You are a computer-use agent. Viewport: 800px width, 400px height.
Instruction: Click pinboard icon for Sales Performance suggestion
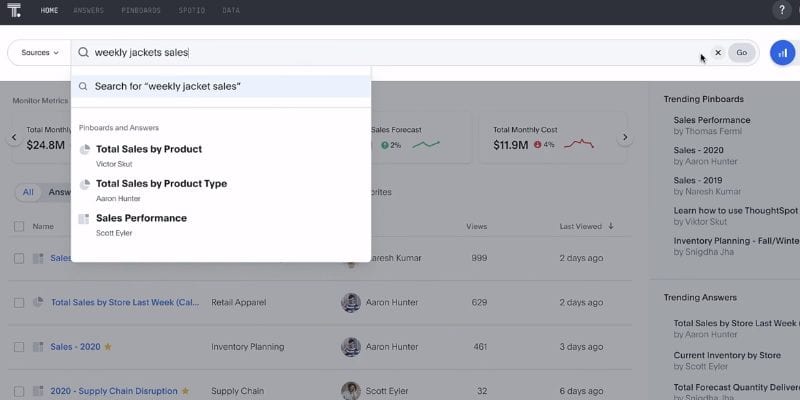point(84,219)
